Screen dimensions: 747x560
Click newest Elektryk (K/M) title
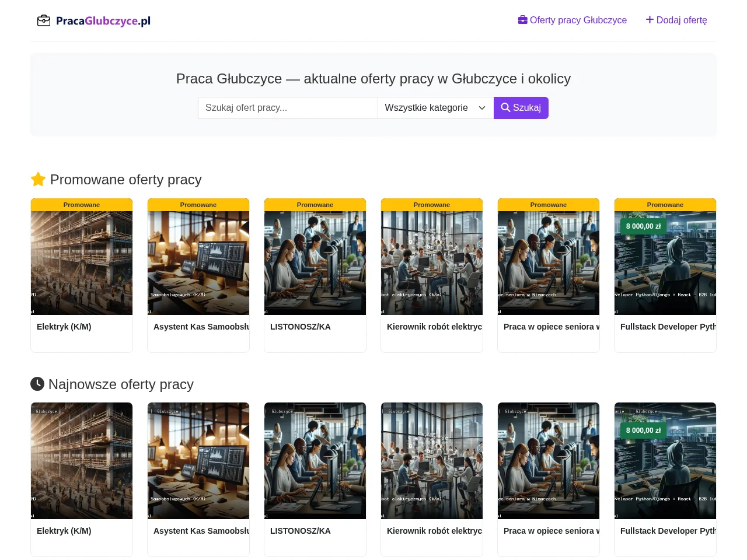point(64,531)
